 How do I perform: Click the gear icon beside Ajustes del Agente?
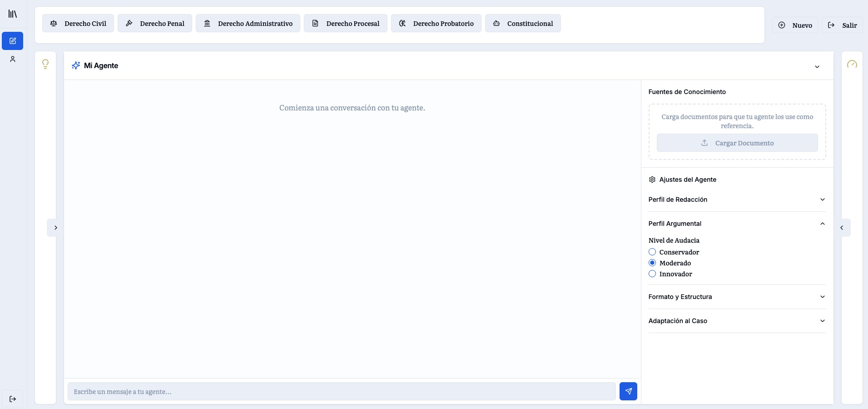pyautogui.click(x=652, y=180)
